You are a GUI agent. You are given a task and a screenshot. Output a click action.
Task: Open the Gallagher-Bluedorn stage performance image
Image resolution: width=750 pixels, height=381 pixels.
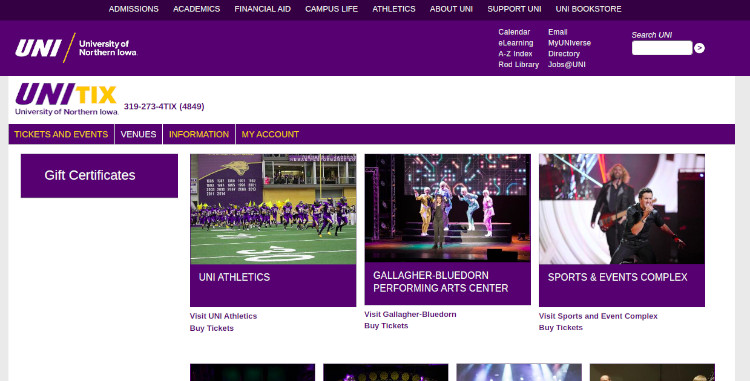point(448,208)
